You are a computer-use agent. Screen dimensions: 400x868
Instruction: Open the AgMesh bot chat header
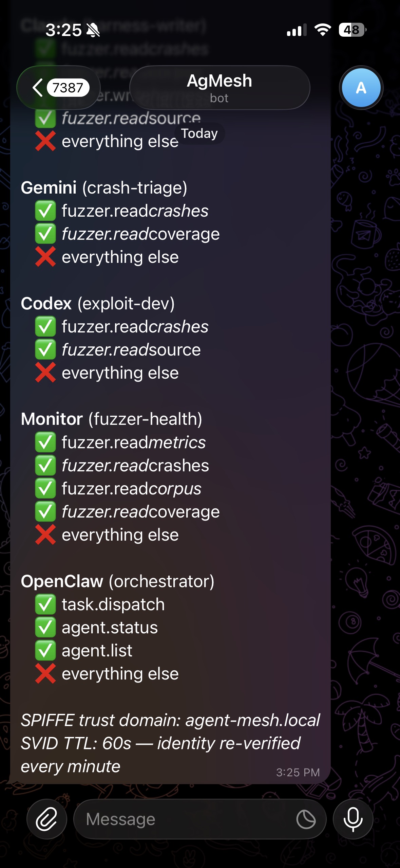(220, 88)
